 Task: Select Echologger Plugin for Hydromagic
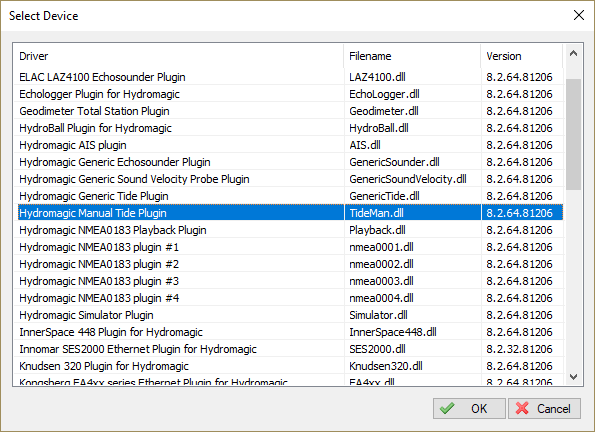pyautogui.click(x=99, y=94)
